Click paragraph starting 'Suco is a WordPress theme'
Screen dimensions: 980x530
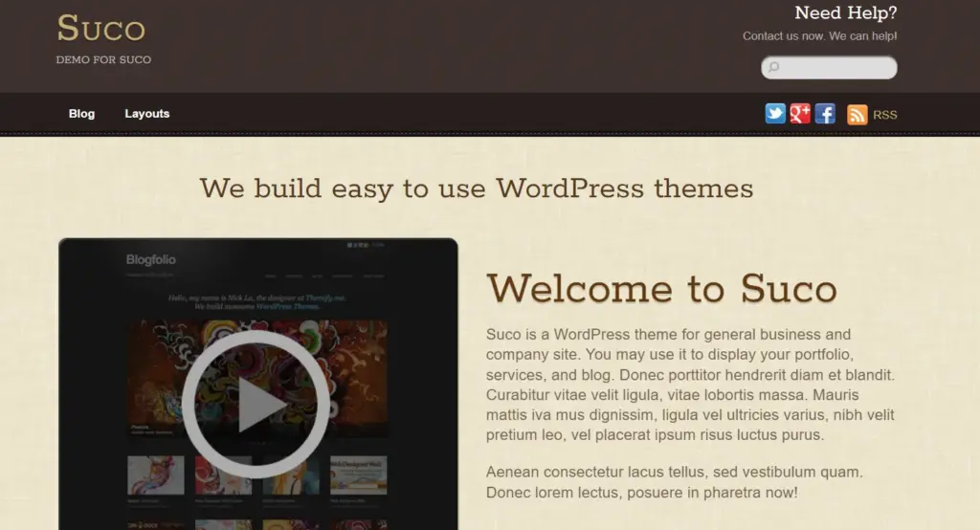[691, 385]
